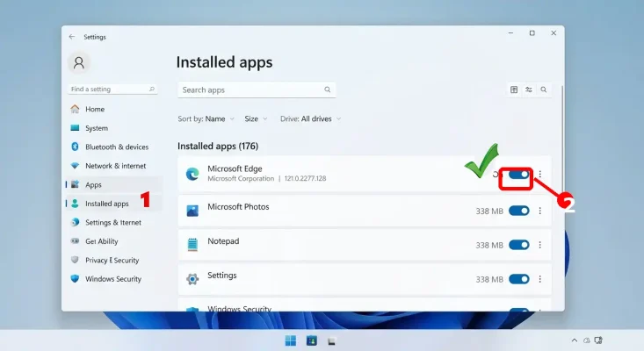
Task: Open three-dot options for Notepad
Action: tap(540, 245)
